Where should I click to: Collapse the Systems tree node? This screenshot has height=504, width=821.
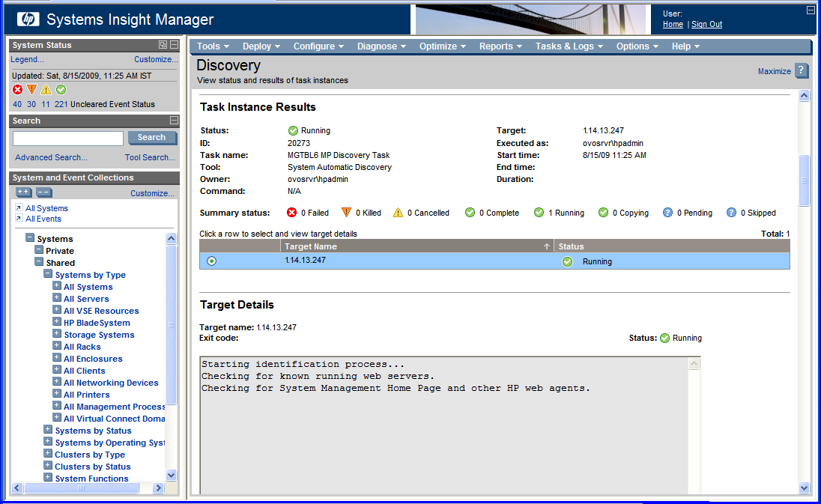tap(31, 237)
